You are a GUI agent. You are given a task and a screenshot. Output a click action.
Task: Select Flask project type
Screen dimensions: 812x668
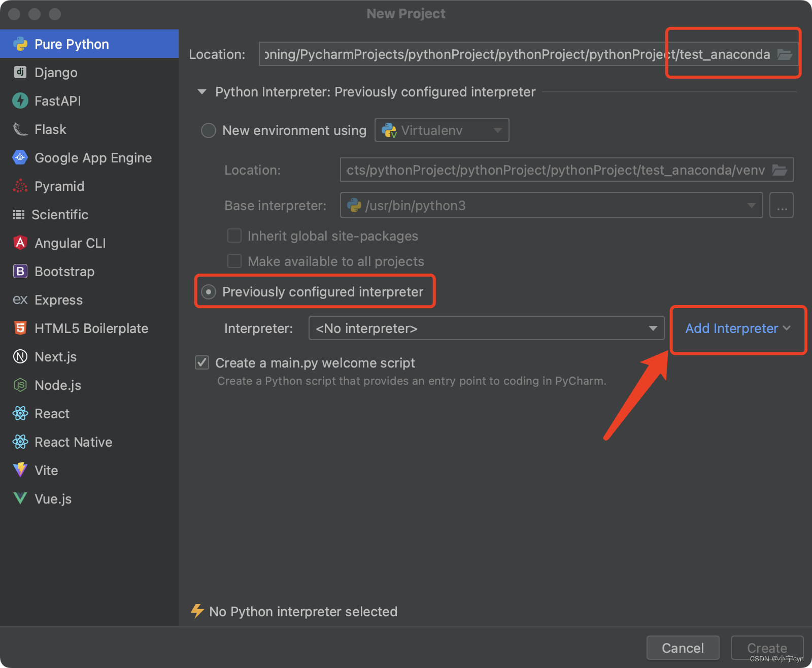(x=89, y=129)
